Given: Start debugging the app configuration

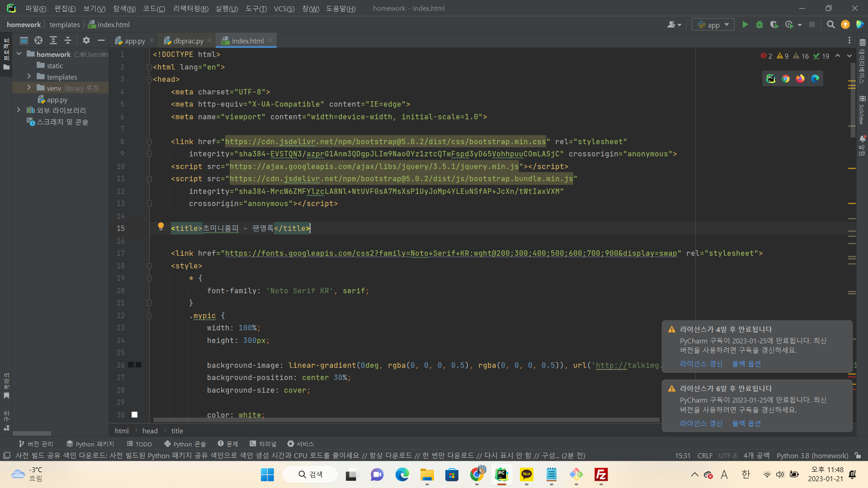Looking at the screenshot, I should click(759, 25).
